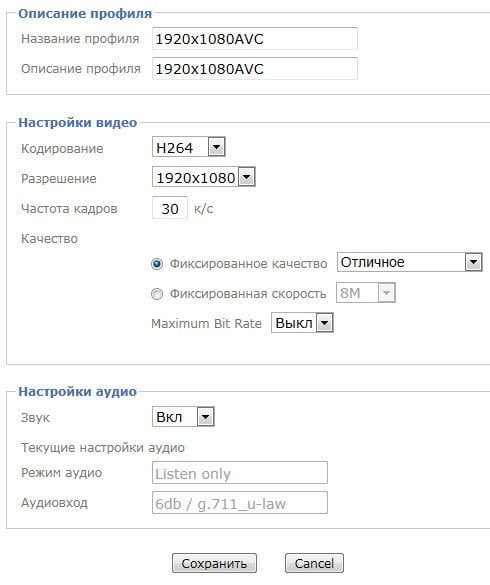Click the Фиксированная скорость label text
This screenshot has width=490, height=585.
point(248,294)
